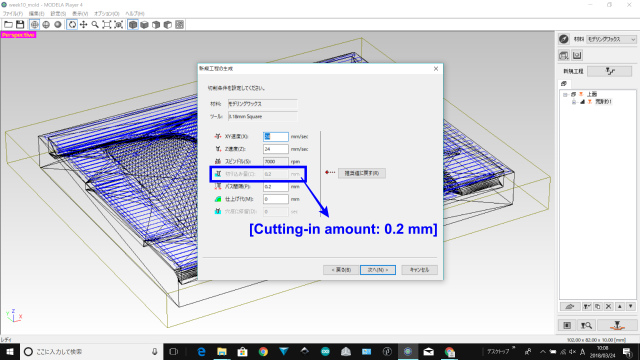Open Arduino IDE from the taskbar
The image size is (640, 360).
(x=325, y=351)
